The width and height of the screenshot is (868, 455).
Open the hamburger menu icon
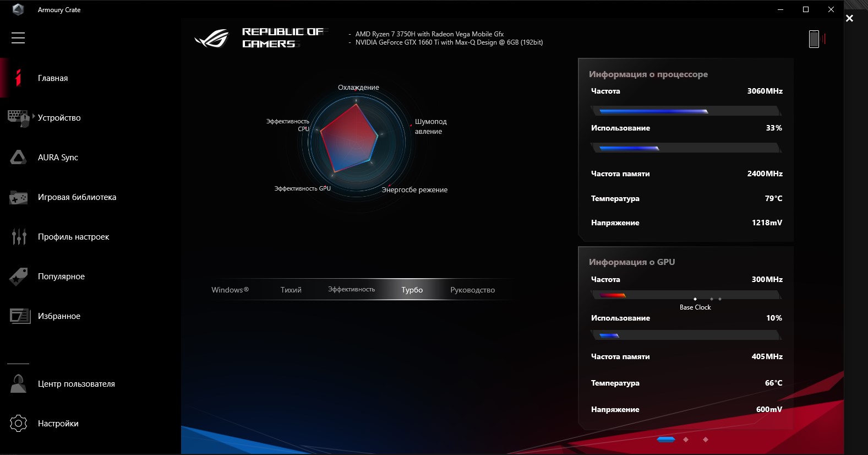tap(18, 37)
